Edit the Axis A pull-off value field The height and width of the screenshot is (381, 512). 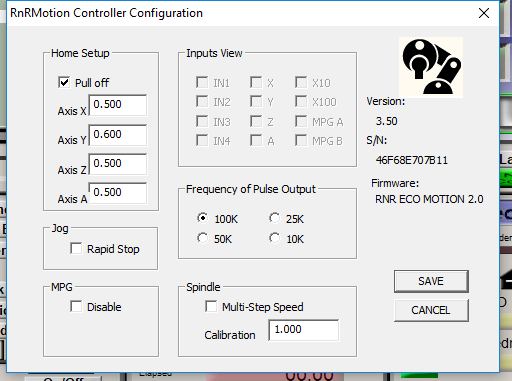click(x=118, y=193)
